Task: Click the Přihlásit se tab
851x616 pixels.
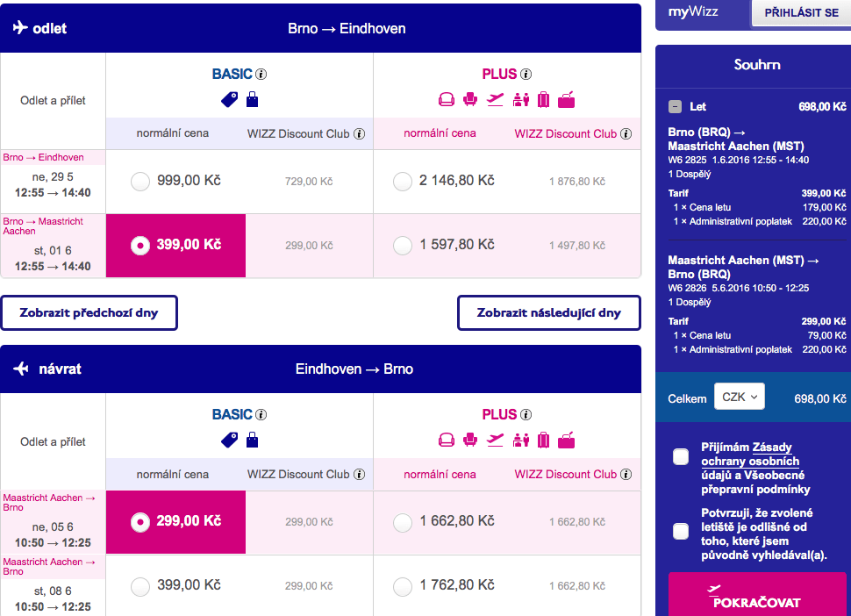Action: point(801,13)
